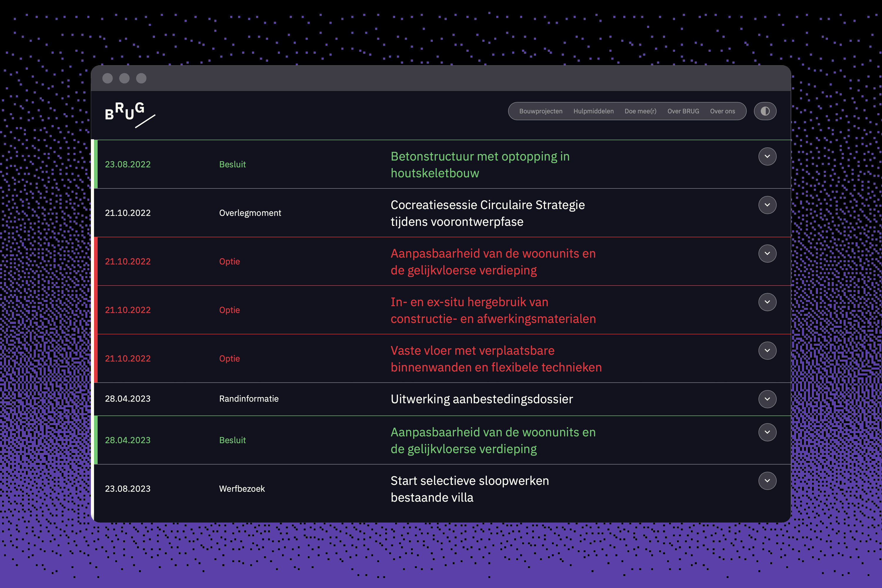The height and width of the screenshot is (588, 882).
Task: Click the date 28.04.2023 beside Randinformatie
Action: 128,399
